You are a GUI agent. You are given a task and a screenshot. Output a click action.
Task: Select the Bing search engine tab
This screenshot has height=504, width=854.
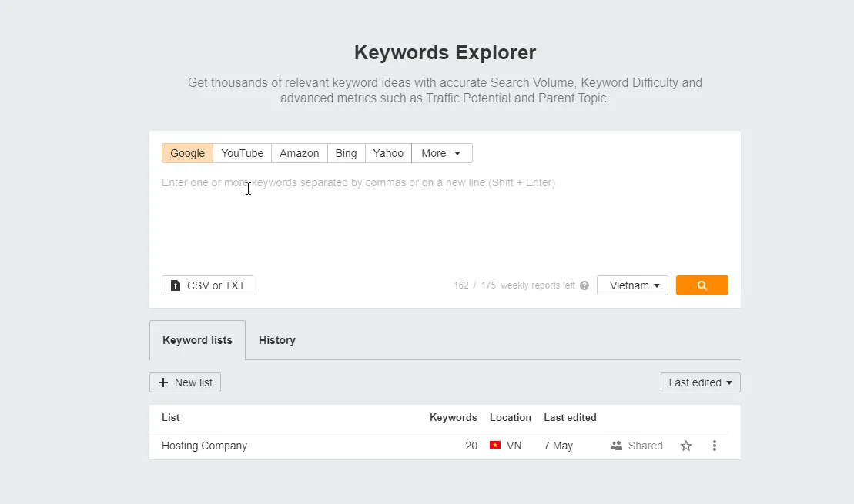pos(345,153)
